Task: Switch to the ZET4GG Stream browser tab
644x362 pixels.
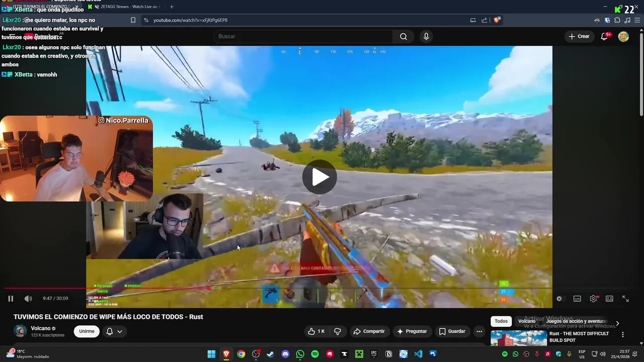Action: 125,7
